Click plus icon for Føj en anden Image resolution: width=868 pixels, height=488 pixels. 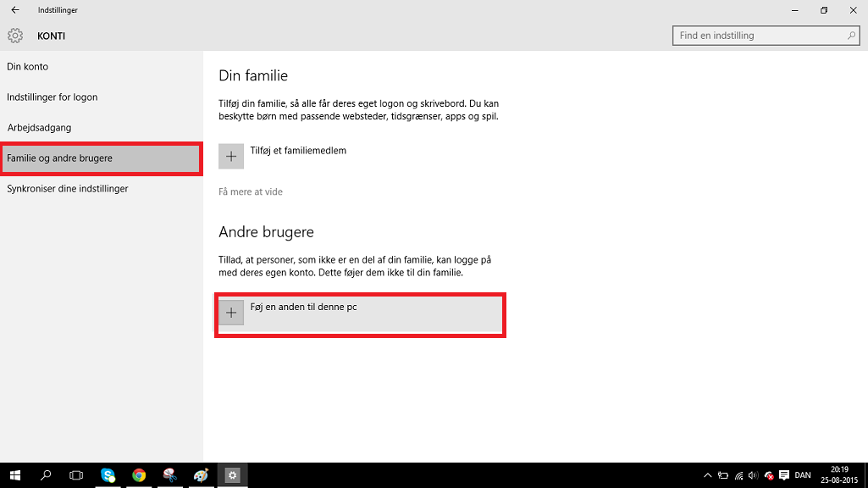click(x=231, y=313)
